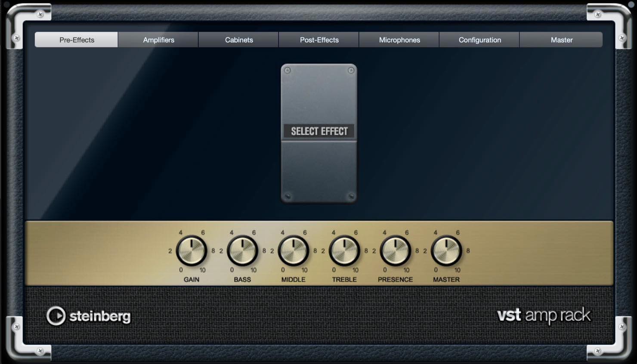Click the vst amp rack title
The image size is (637, 364).
[x=544, y=316]
